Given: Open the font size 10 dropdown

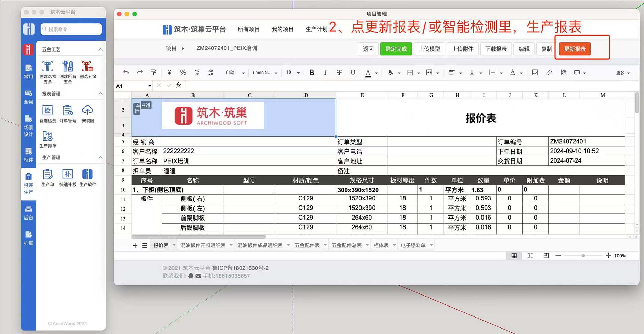Looking at the screenshot, I should click(x=292, y=73).
